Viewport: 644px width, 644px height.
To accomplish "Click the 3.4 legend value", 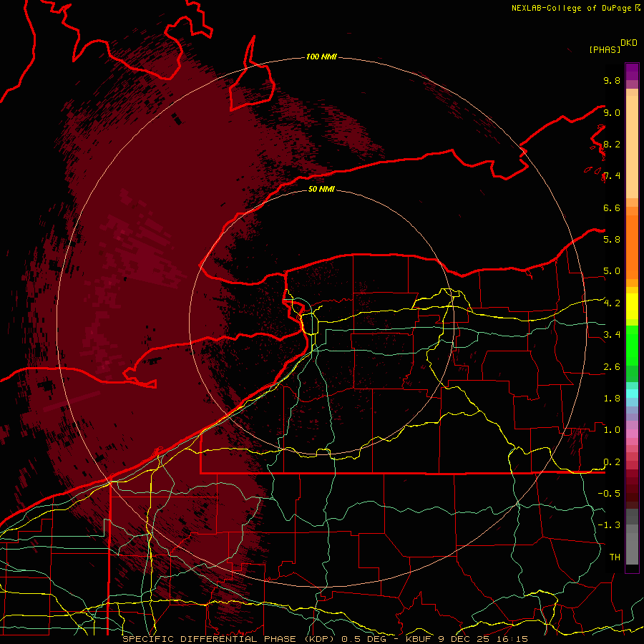I will 612,335.
